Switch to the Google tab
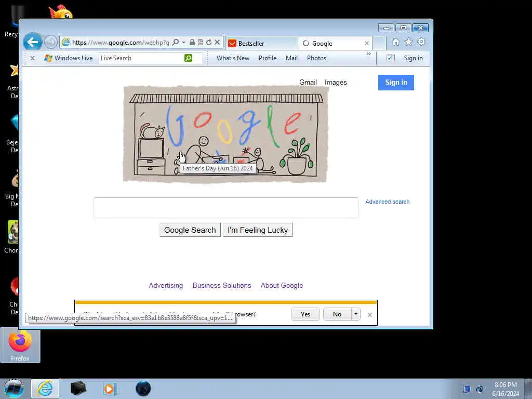This screenshot has height=399, width=532. [332, 44]
